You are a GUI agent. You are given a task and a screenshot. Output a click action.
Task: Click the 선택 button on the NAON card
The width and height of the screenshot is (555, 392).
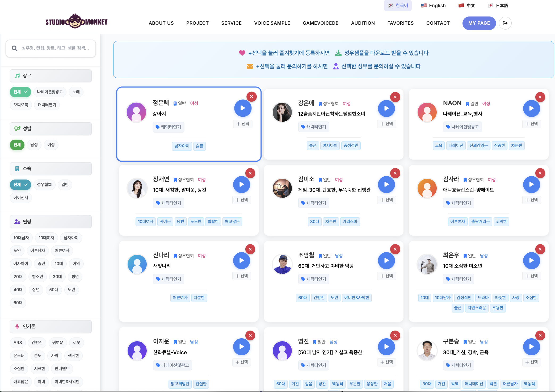click(x=531, y=124)
